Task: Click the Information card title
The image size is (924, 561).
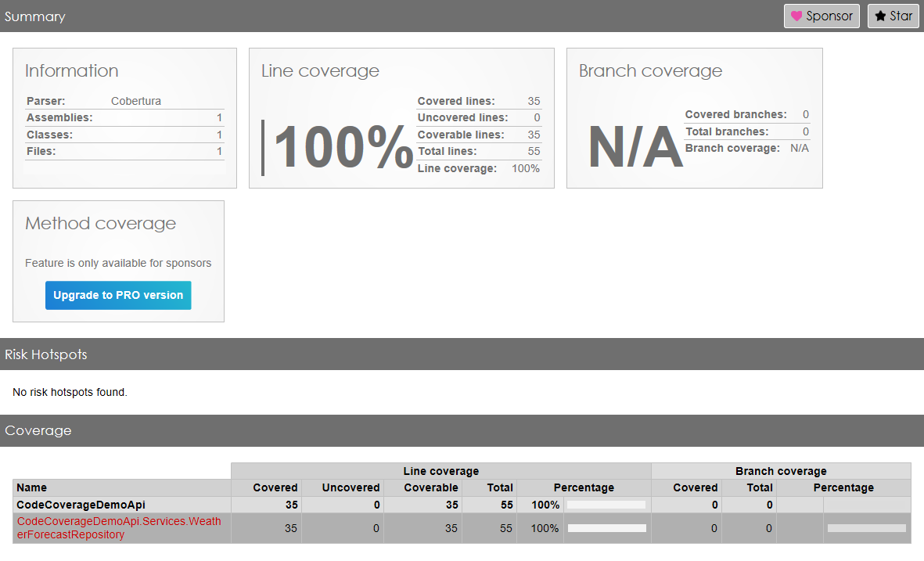Action: (x=72, y=70)
